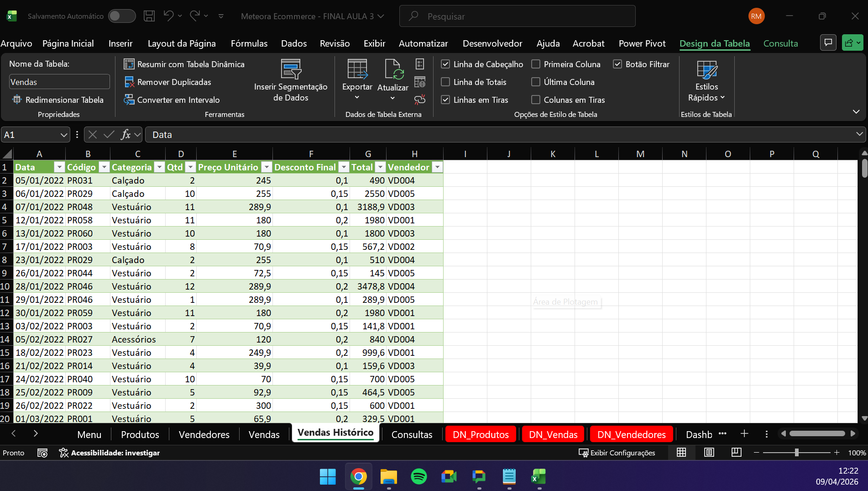
Task: Click the Atualizar refresh icon
Action: click(392, 69)
